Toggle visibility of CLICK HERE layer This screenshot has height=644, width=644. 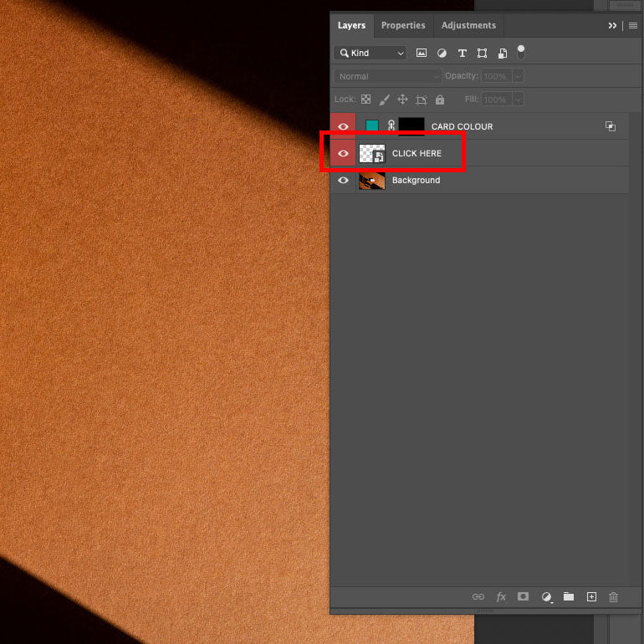click(343, 153)
